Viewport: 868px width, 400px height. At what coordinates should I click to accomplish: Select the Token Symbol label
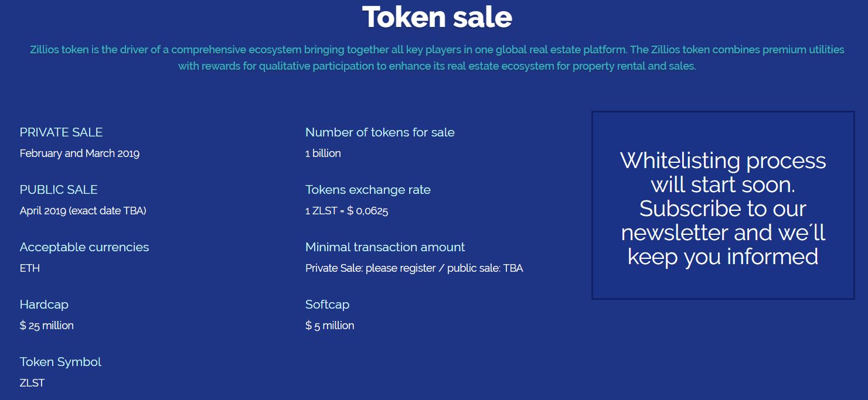tap(60, 362)
